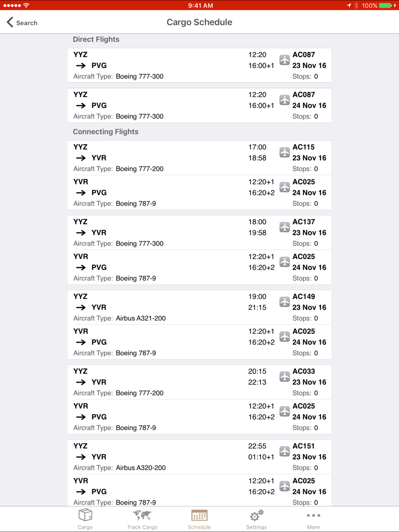Open YYZ to YVR Airbus A321-200 flight

199,307
